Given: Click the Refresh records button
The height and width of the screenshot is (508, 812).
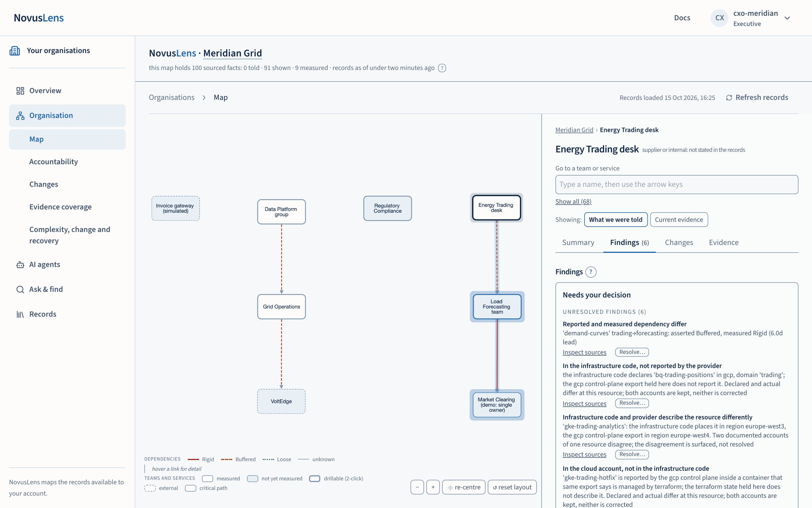Looking at the screenshot, I should pos(757,98).
